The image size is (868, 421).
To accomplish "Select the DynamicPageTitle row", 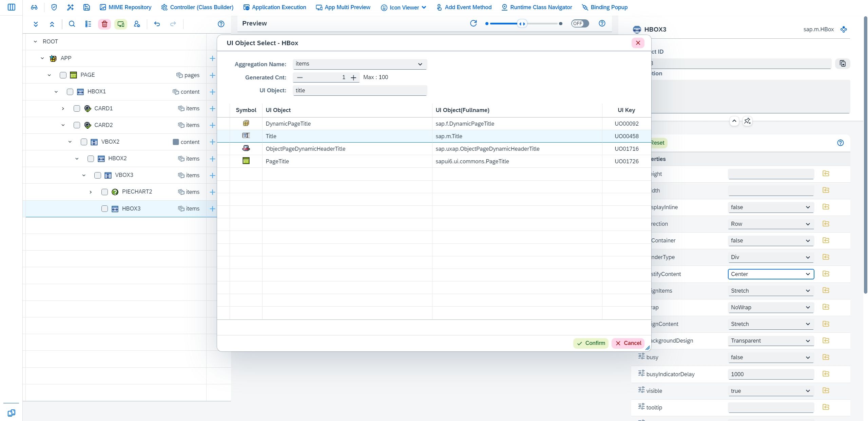I will (x=434, y=124).
